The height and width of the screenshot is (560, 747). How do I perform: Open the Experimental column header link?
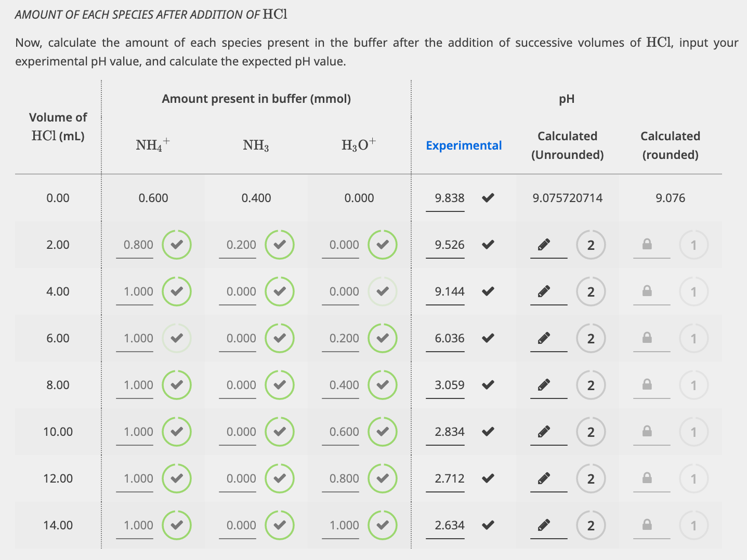click(x=464, y=145)
